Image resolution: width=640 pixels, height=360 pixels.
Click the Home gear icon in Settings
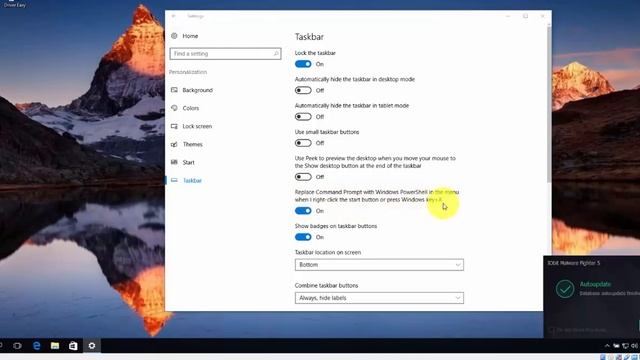[x=174, y=36]
